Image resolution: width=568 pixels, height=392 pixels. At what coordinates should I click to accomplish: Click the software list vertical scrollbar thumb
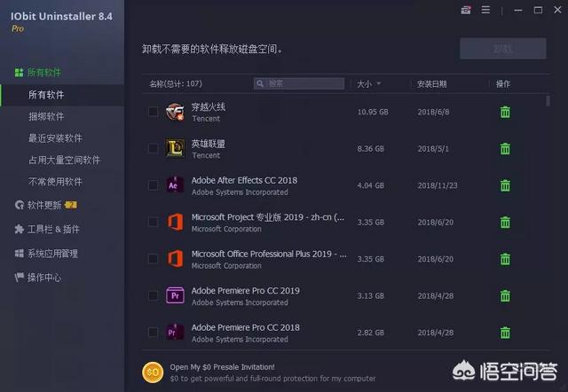(x=548, y=100)
